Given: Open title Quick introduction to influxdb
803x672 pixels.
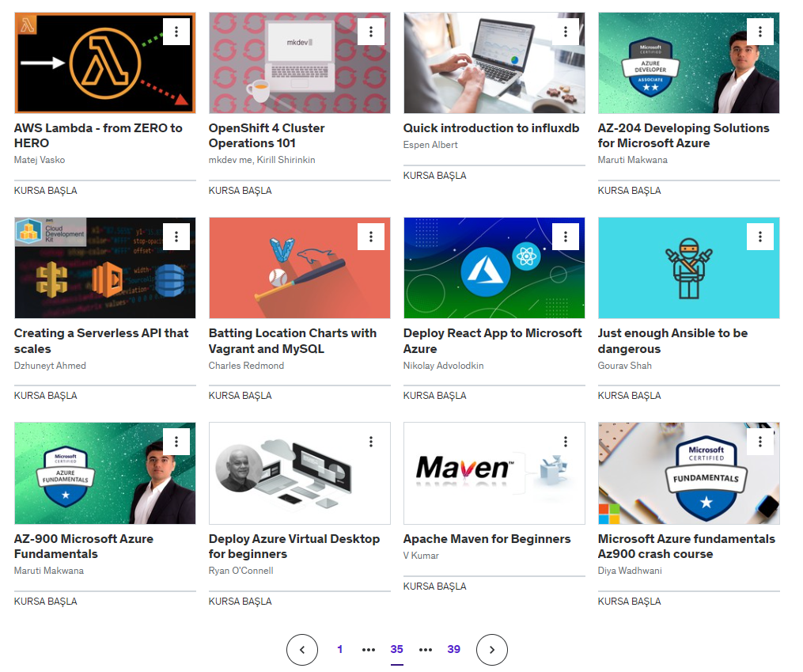Looking at the screenshot, I should click(491, 128).
